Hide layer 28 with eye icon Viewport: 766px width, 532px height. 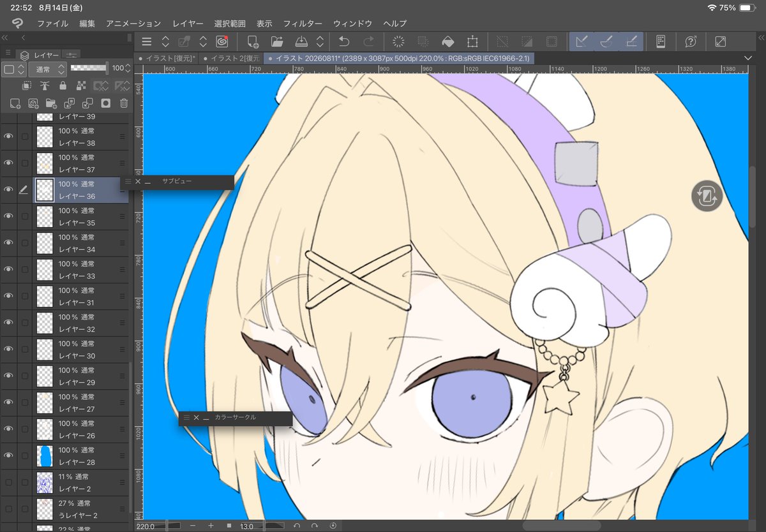tap(8, 455)
